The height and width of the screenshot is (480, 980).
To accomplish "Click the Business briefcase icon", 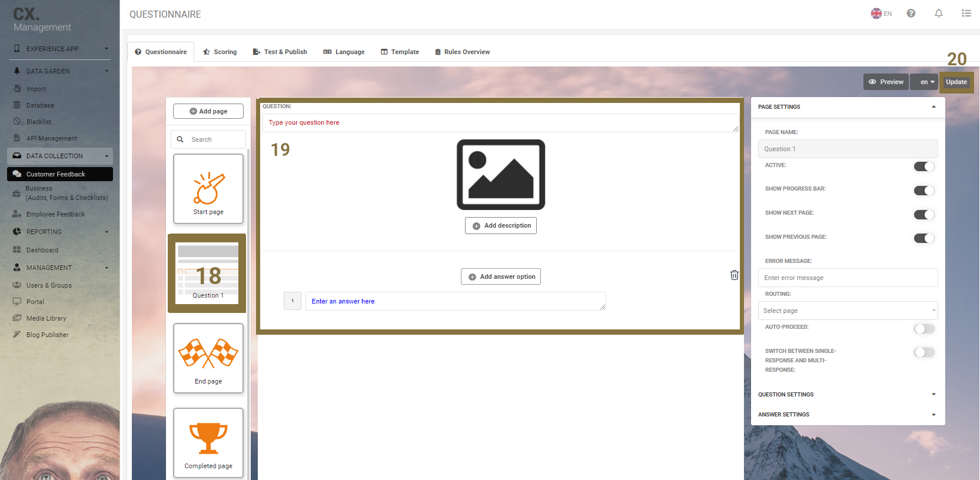I will click(16, 193).
